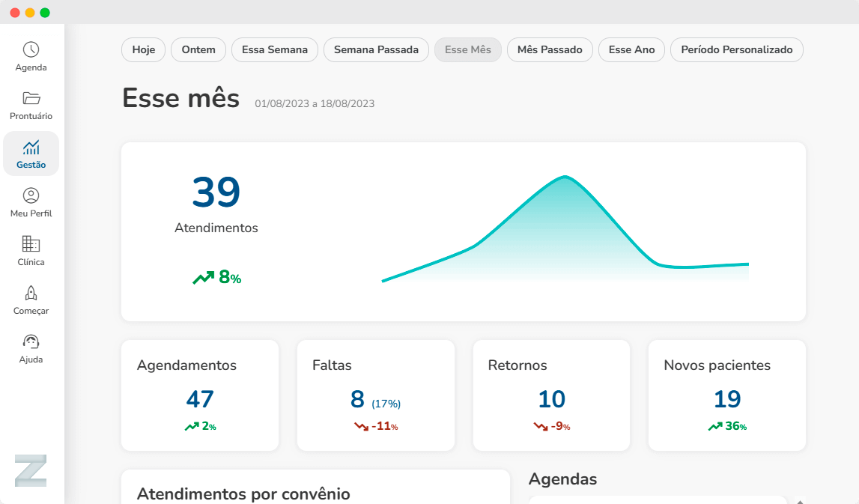Click the Z logo in sidebar
The width and height of the screenshot is (859, 504).
[31, 470]
